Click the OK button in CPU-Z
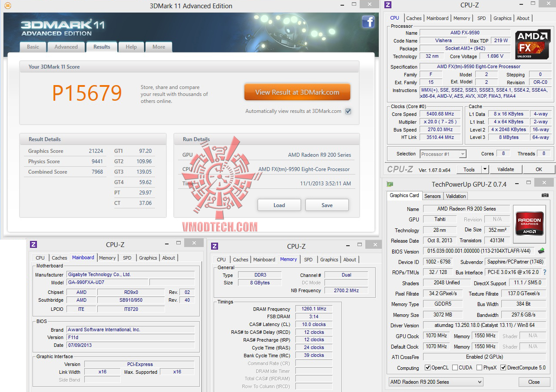556x392 pixels. coord(539,169)
